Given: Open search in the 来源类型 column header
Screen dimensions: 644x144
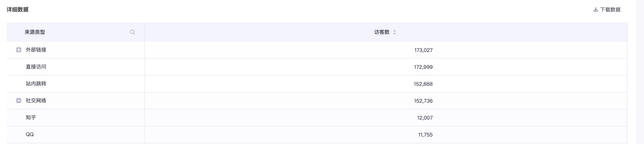Looking at the screenshot, I should pyautogui.click(x=132, y=32).
